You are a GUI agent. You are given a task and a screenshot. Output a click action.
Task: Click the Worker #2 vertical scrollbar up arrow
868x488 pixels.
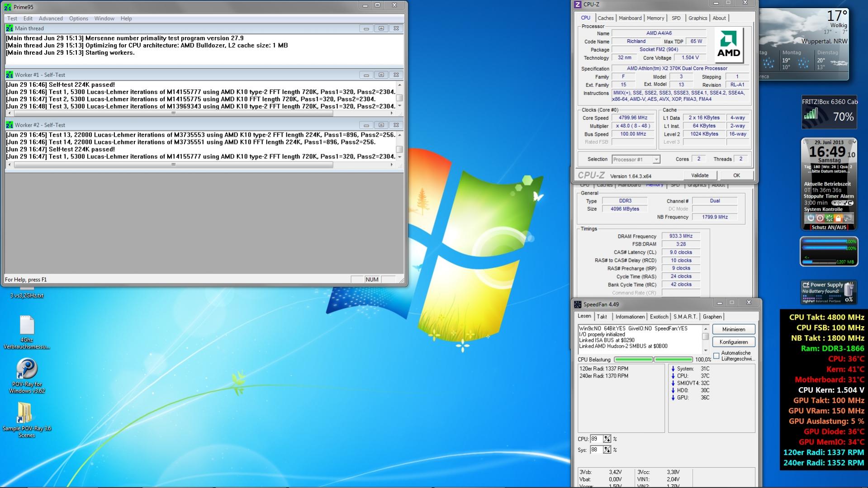(399, 135)
